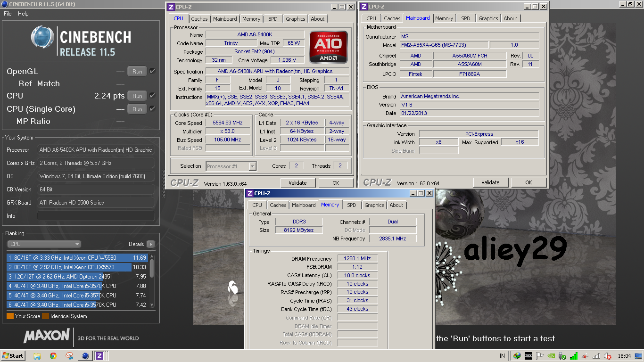Click the Multiplier value x 53.0
644x362 pixels.
[x=227, y=132]
